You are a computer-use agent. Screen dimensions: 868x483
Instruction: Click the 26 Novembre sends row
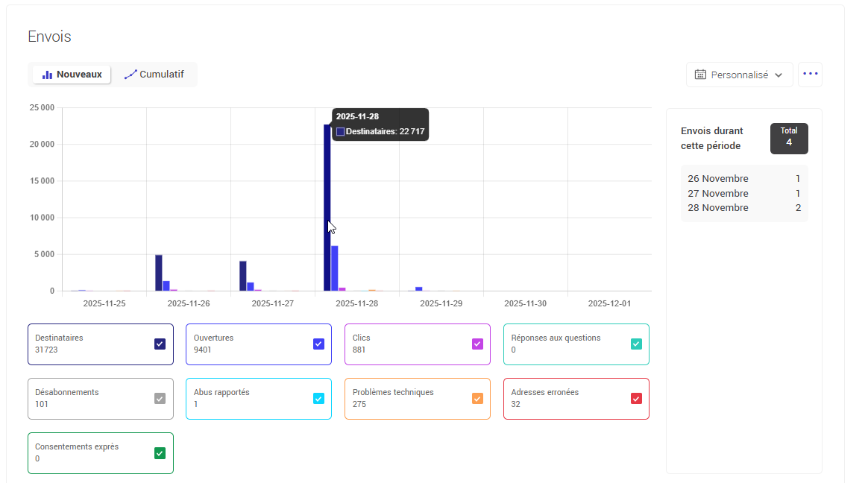743,179
